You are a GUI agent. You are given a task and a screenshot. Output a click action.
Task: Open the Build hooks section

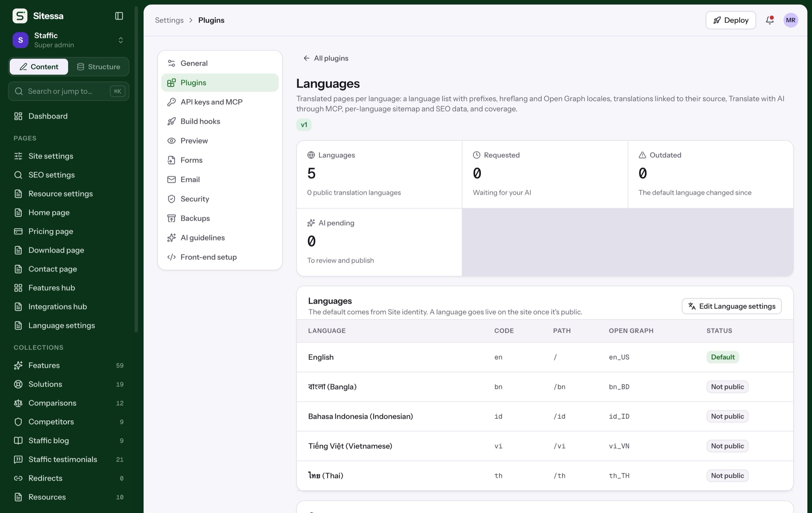(220, 121)
